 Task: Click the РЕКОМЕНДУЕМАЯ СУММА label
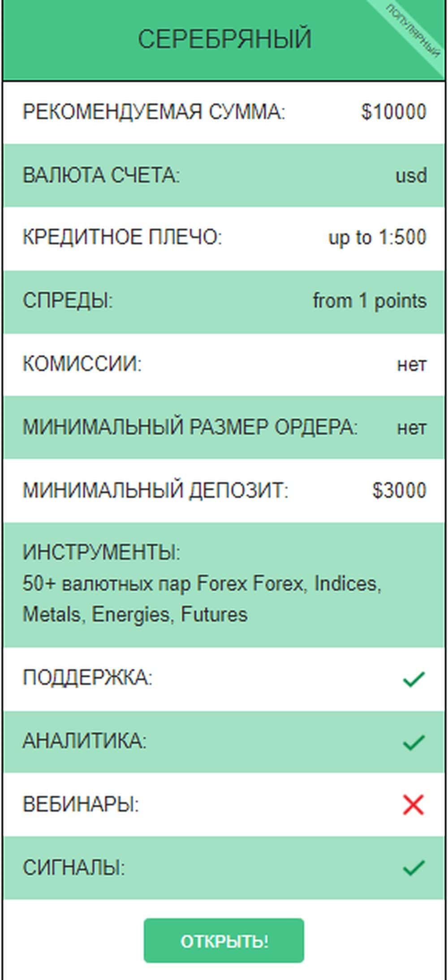(154, 112)
